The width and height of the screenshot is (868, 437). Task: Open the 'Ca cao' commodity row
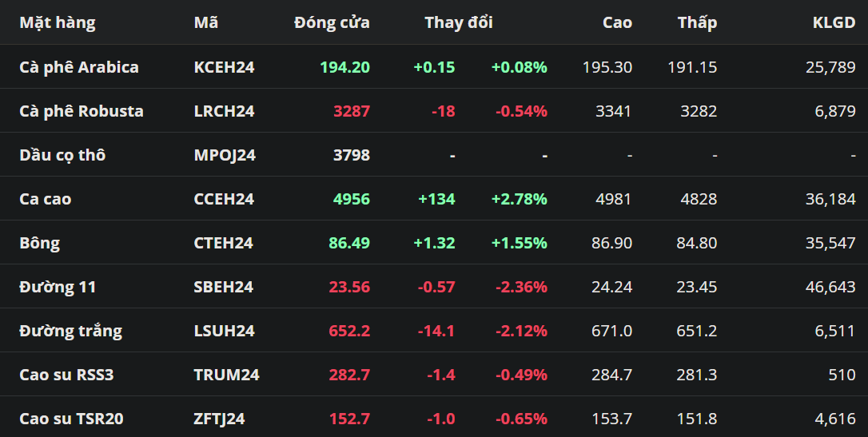point(45,199)
